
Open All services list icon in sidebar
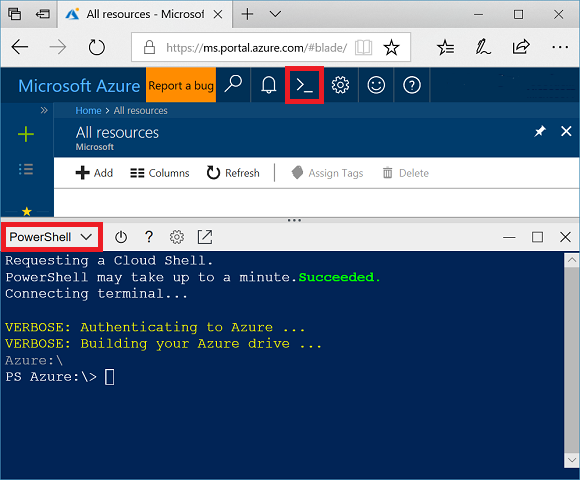click(26, 169)
